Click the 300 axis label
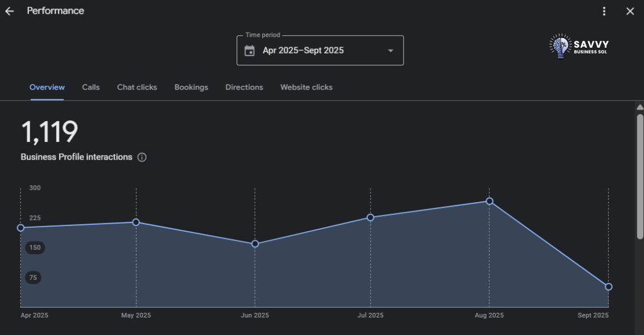 35,188
